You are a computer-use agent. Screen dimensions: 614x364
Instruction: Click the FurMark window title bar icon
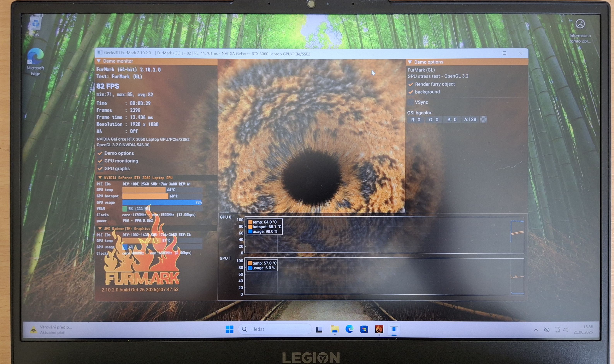pos(100,53)
